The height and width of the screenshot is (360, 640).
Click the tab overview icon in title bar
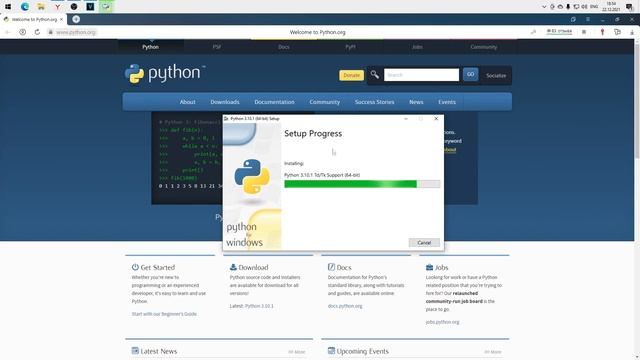[573, 19]
